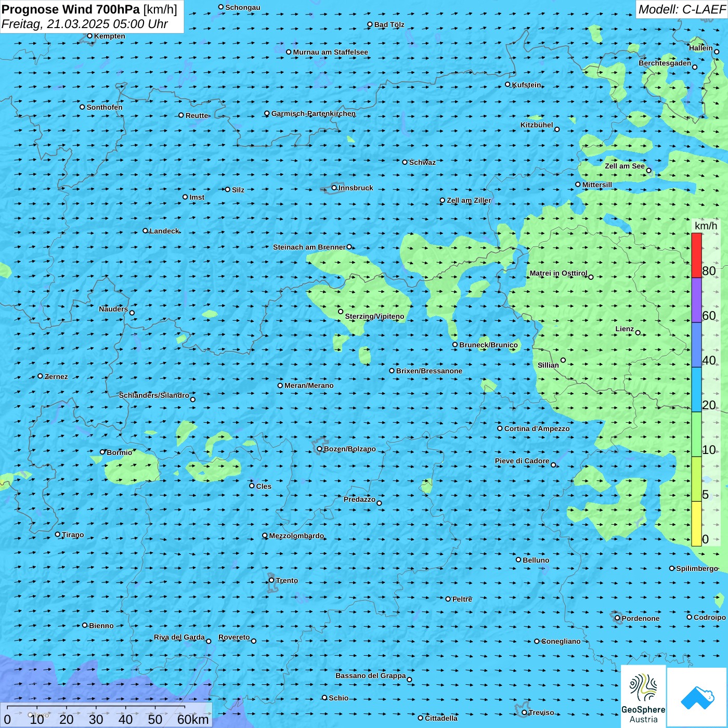Viewport: 728px width, 728px height.
Task: Click the blue cloud logo icon
Action: [697, 697]
